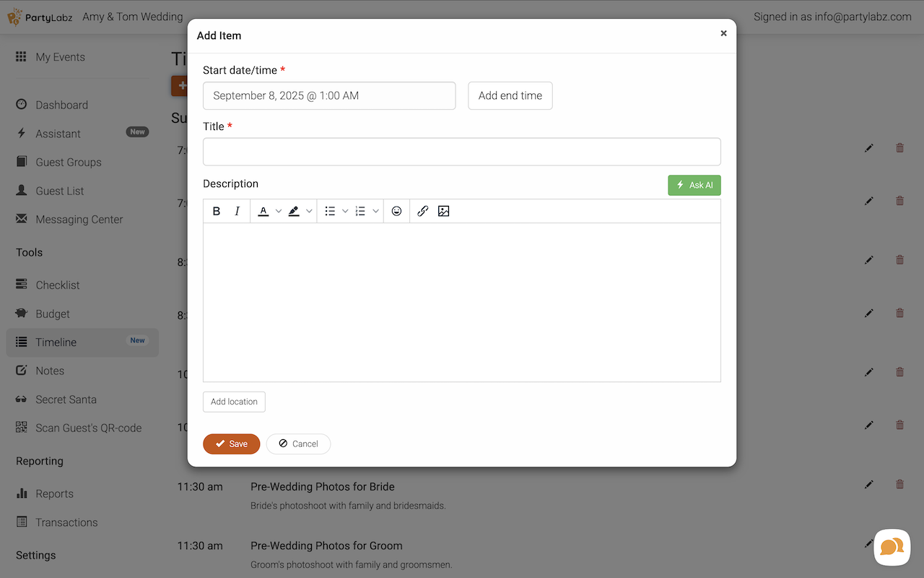The height and width of the screenshot is (578, 924).
Task: Insert an image in description
Action: pos(444,211)
